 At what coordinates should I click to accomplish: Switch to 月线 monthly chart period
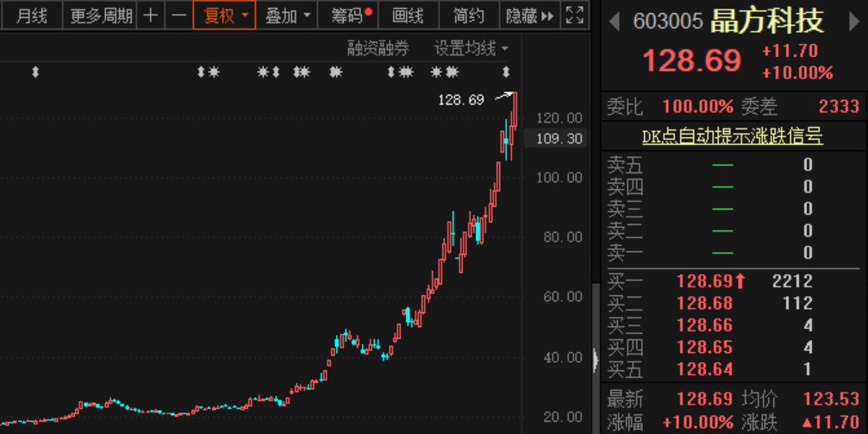click(x=32, y=16)
